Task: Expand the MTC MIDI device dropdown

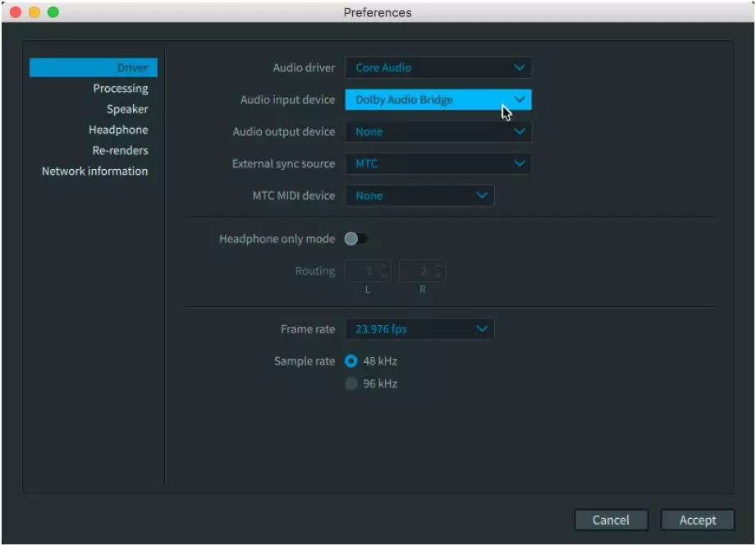Action: coord(419,196)
